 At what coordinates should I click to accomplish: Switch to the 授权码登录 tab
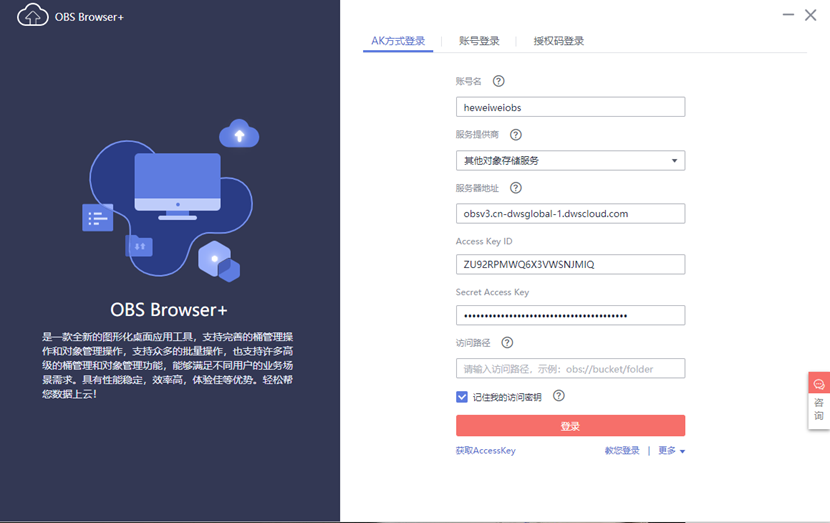(558, 41)
